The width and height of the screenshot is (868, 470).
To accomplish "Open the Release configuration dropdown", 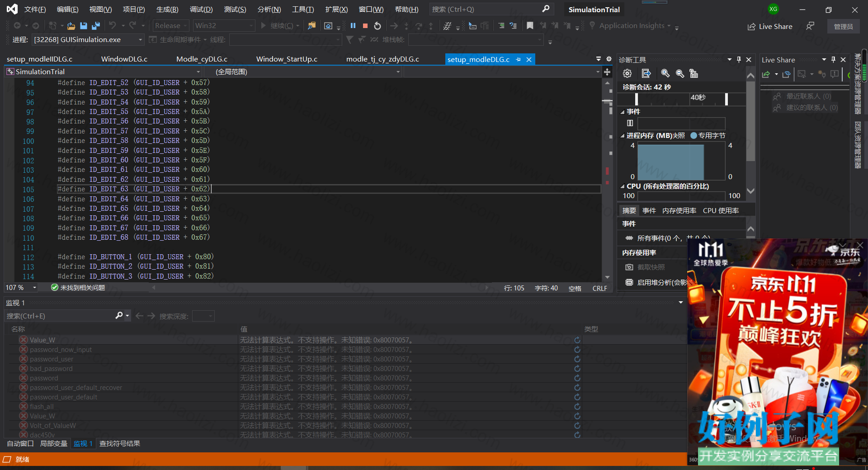I will coord(170,26).
